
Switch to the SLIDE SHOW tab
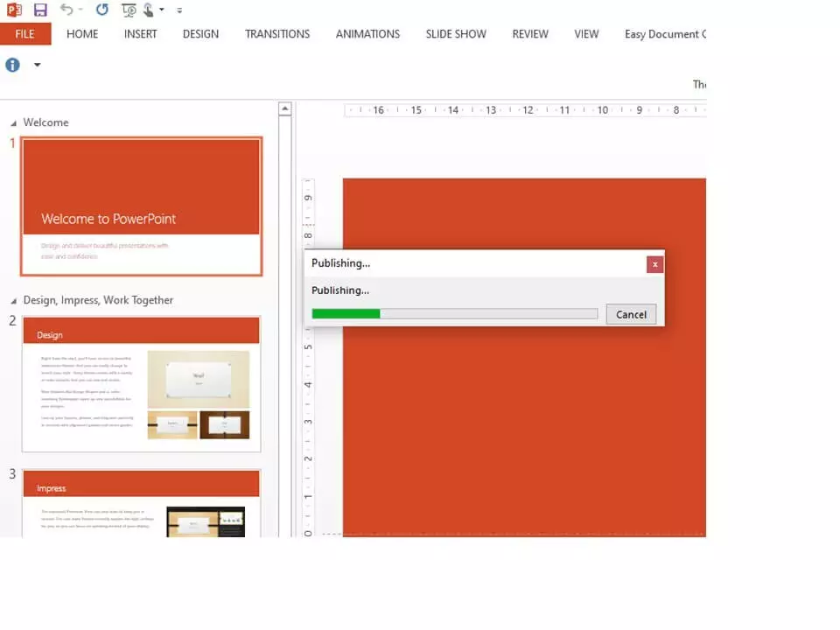tap(456, 34)
